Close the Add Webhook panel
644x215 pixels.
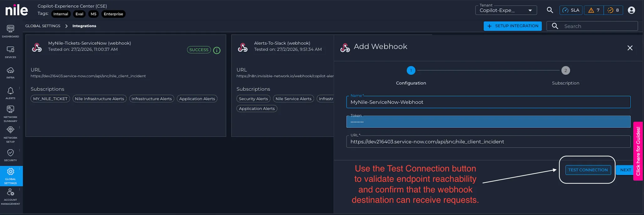click(x=630, y=48)
